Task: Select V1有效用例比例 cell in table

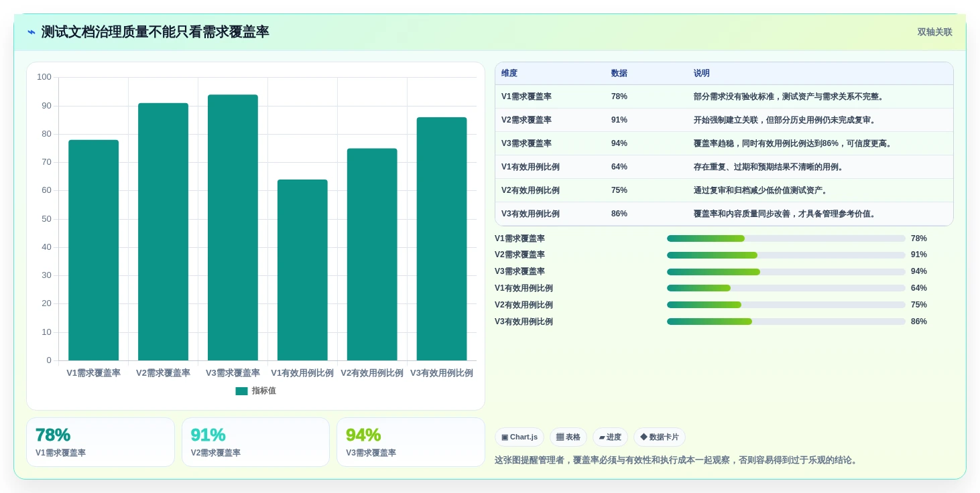Action: (530, 167)
